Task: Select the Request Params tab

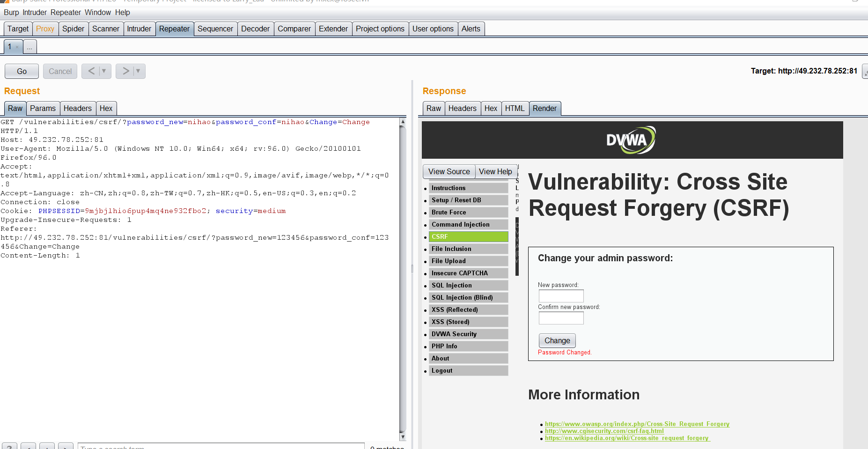Action: click(x=43, y=108)
